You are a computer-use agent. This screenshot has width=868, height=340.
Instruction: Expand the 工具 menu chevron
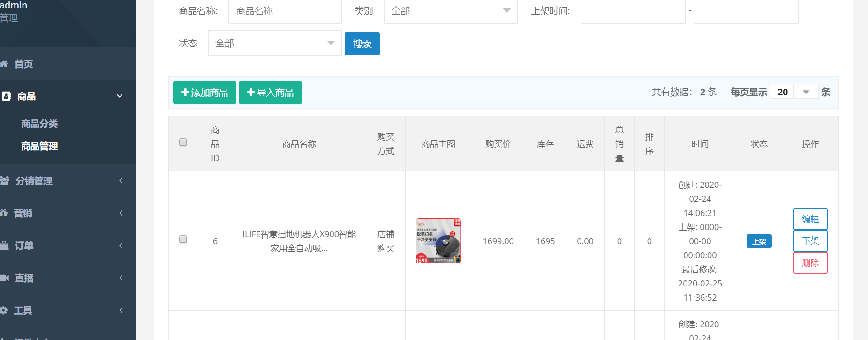[121, 310]
